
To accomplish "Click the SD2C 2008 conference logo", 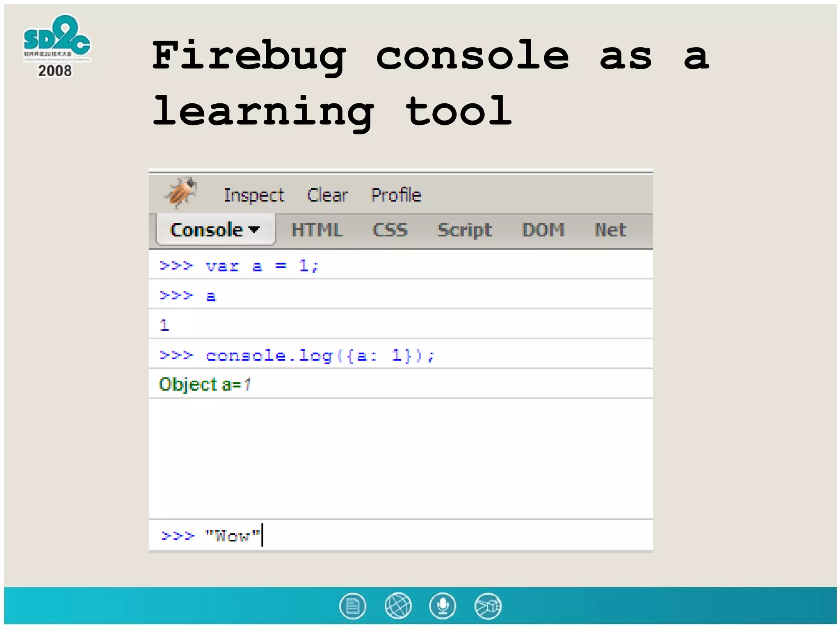I will pyautogui.click(x=57, y=46).
